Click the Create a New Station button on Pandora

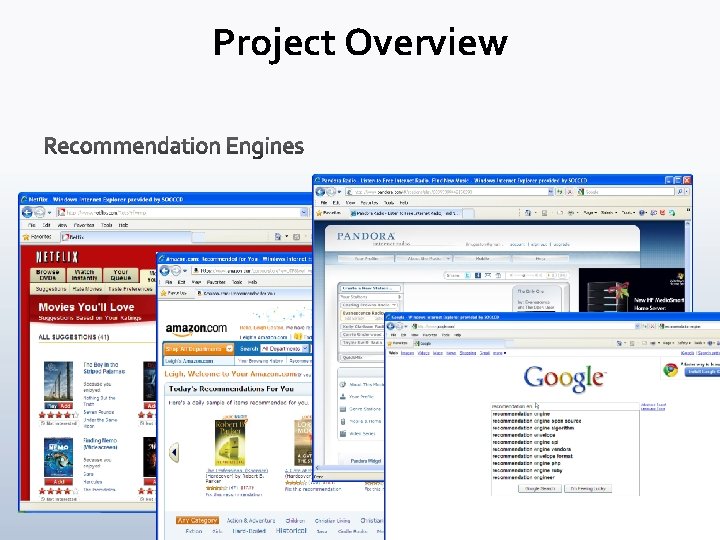[371, 288]
